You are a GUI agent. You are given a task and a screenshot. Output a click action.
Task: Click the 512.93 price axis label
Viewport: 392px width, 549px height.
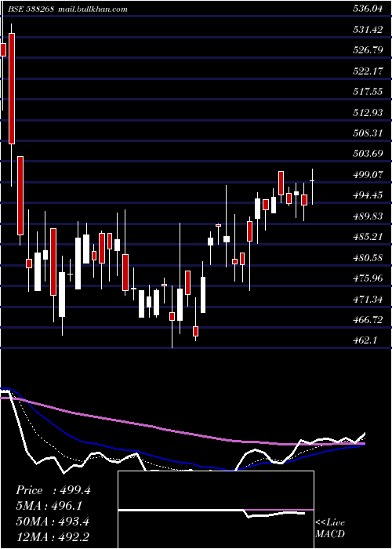click(368, 113)
